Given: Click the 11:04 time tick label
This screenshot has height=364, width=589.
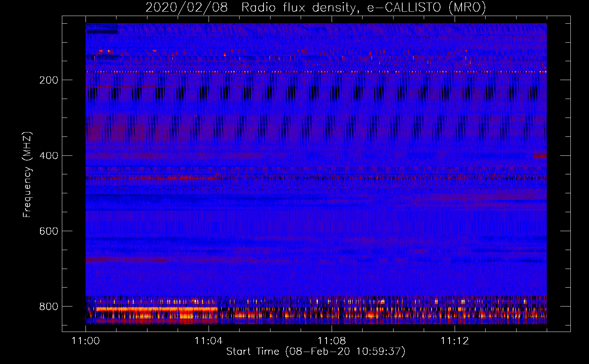Looking at the screenshot, I should pos(209,341).
